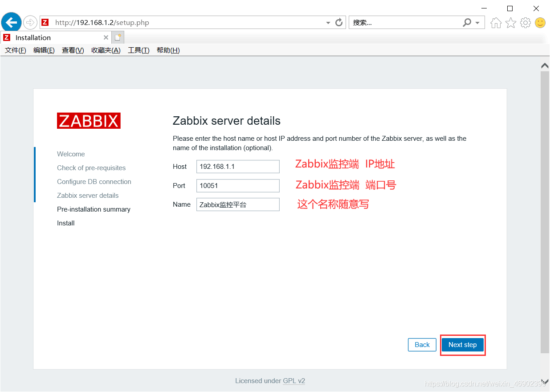Viewport: 550px width, 392px height.
Task: Expand the search provider dropdown arrow
Action: 478,23
